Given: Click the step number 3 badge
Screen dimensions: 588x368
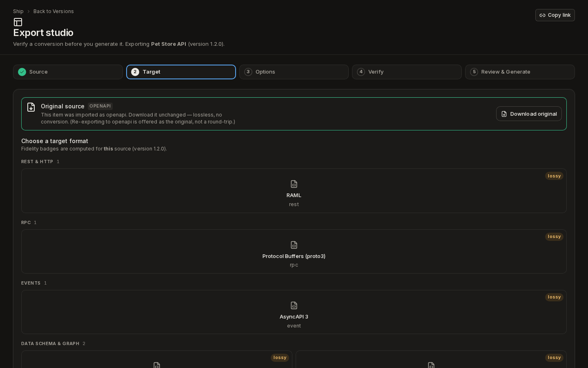Looking at the screenshot, I should pyautogui.click(x=248, y=72).
